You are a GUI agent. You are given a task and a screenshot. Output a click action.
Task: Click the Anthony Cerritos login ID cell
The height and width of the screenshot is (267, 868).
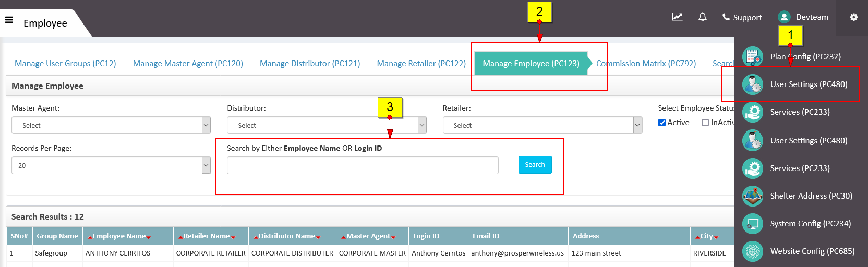439,253
